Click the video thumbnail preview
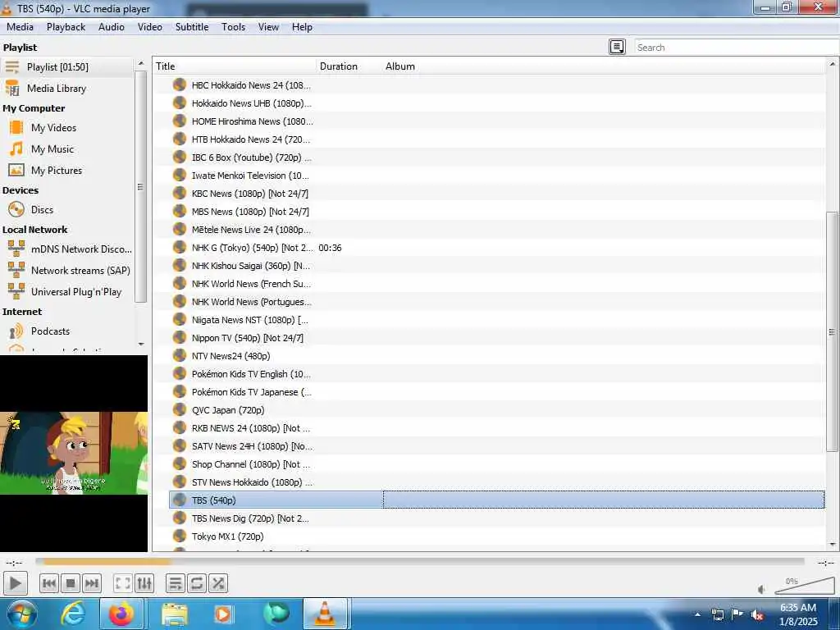This screenshot has height=630, width=840. 74,453
